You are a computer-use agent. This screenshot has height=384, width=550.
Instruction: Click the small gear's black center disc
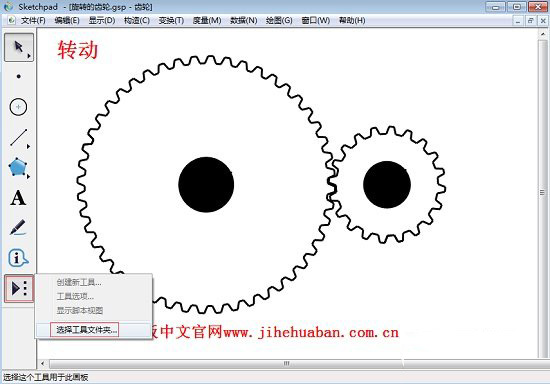click(x=387, y=184)
